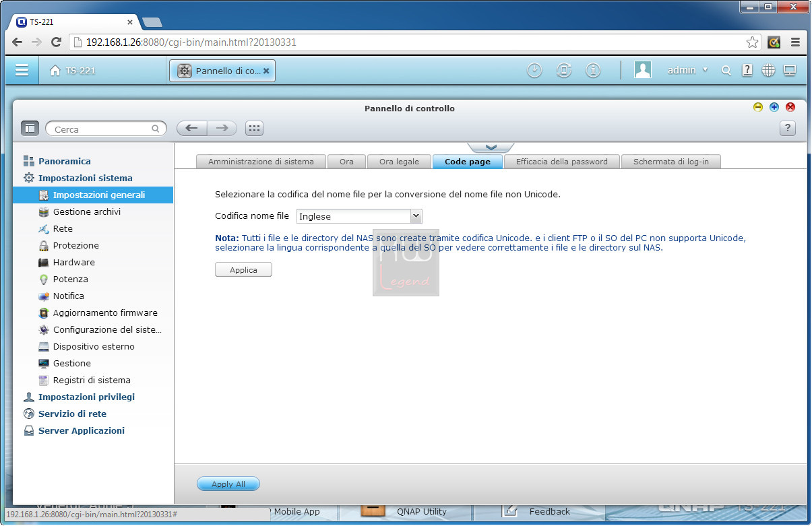Open the dashboard monitor icon
The image size is (812, 526).
click(790, 70)
